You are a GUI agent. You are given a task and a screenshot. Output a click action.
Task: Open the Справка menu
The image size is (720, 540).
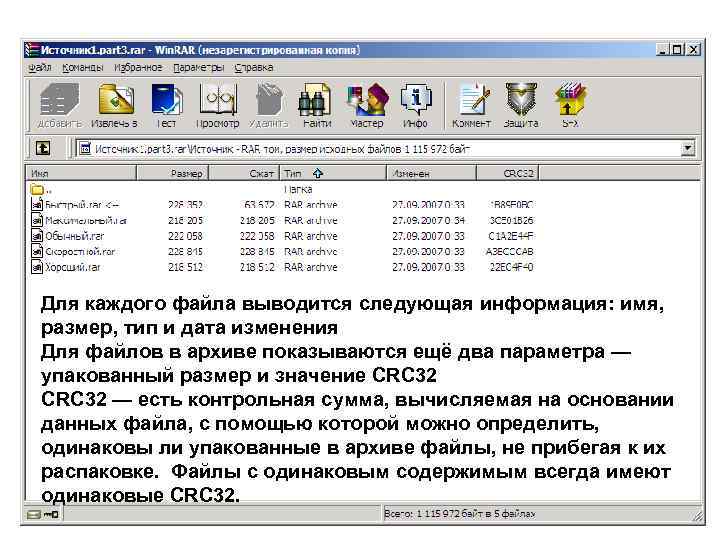point(253,68)
